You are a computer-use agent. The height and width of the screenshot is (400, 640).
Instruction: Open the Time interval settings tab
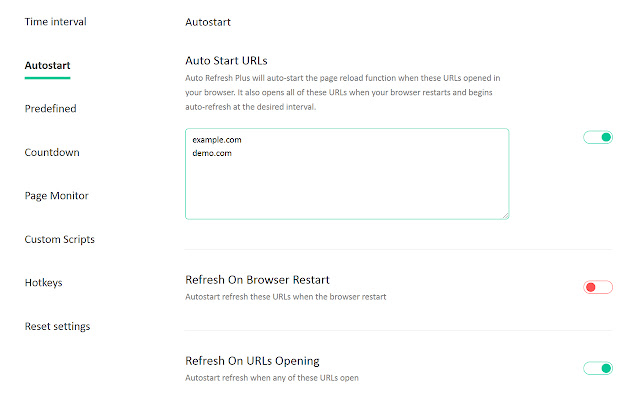point(55,19)
